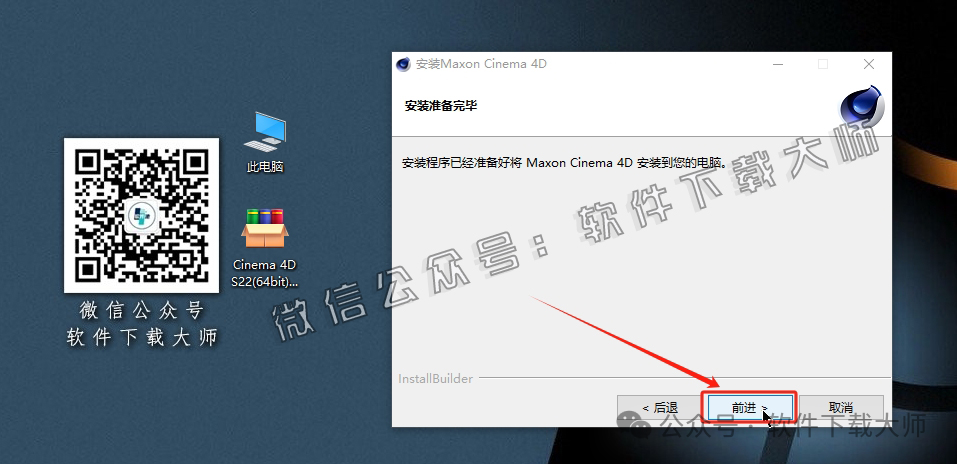Click the 取消 (Cancel) button
The width and height of the screenshot is (957, 464).
pyautogui.click(x=841, y=408)
